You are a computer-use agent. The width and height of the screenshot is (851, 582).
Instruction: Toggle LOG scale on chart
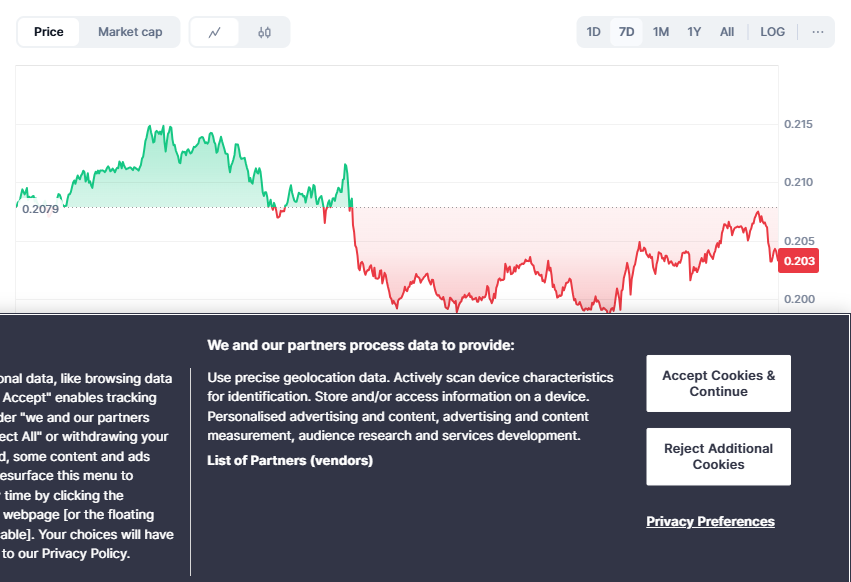click(x=773, y=32)
